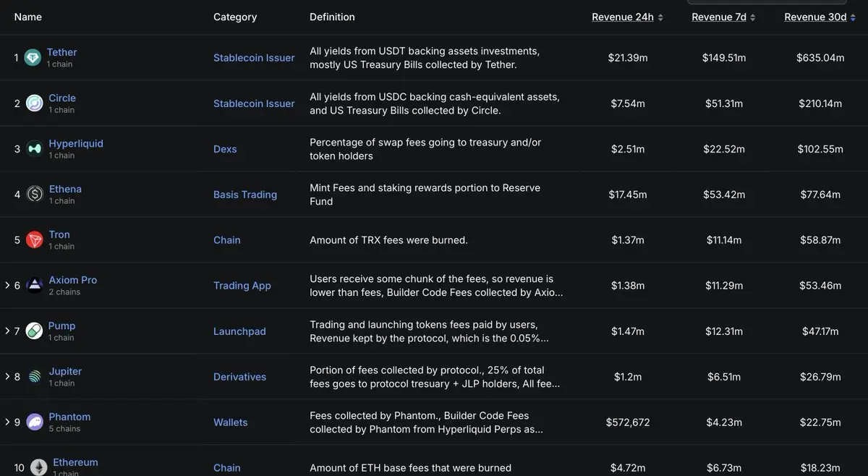Viewport: 868px width, 476px height.
Task: Click the Jupiter logo icon
Action: (35, 377)
